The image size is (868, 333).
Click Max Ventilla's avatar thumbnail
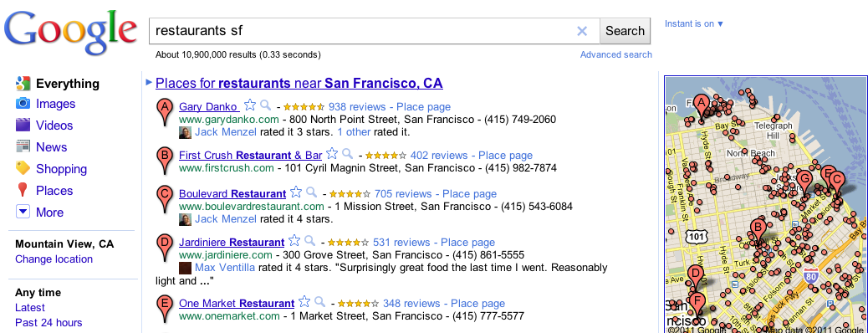coord(186,269)
